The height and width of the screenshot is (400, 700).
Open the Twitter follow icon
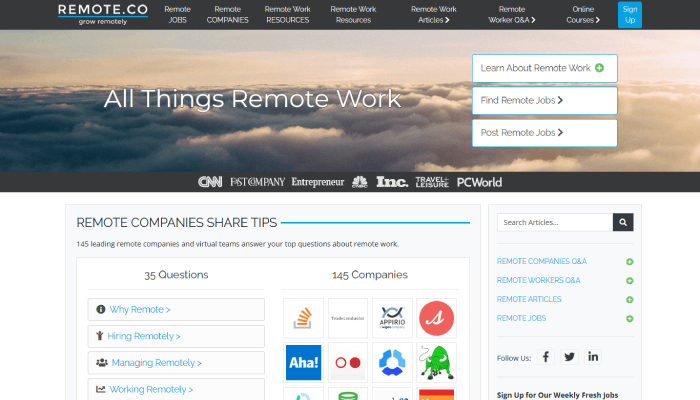pos(569,357)
